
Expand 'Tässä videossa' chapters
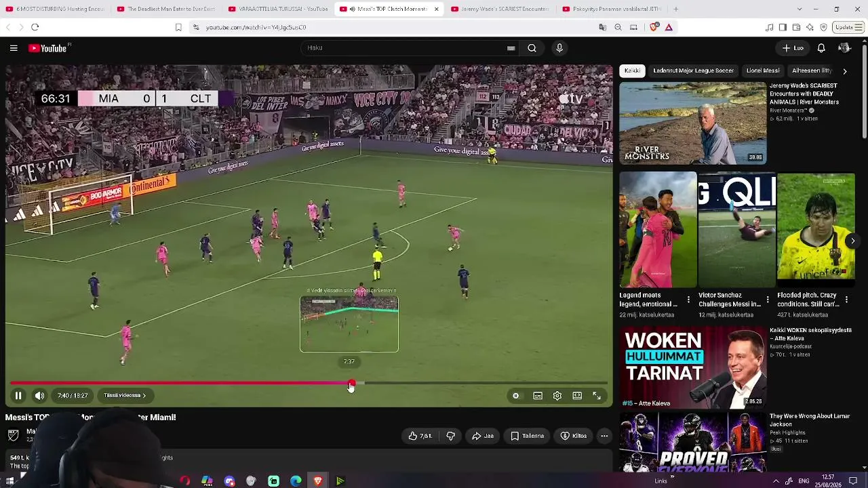tap(125, 395)
